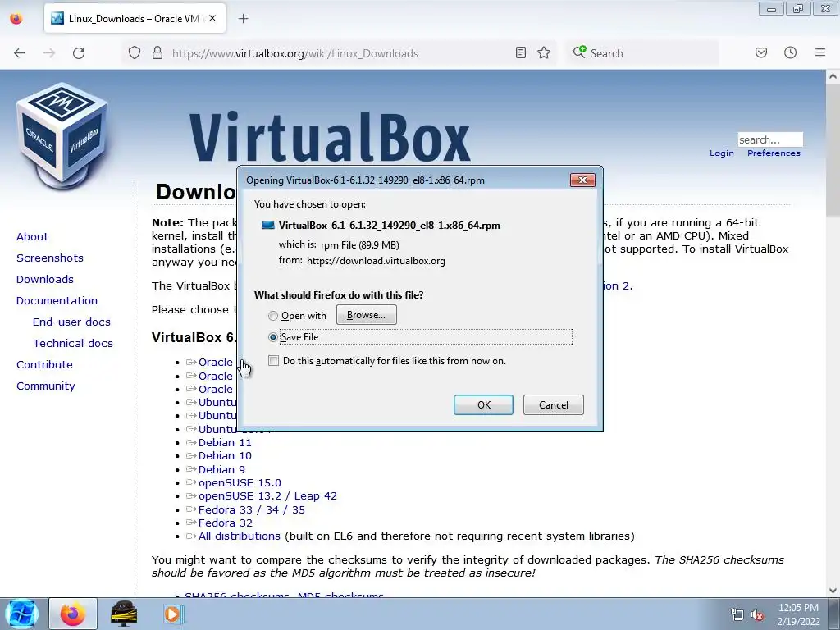Click Browse to choose an application

pos(367,315)
